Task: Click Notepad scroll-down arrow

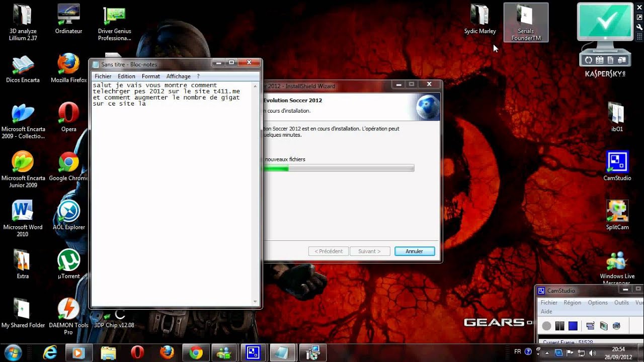Action: pyautogui.click(x=256, y=302)
